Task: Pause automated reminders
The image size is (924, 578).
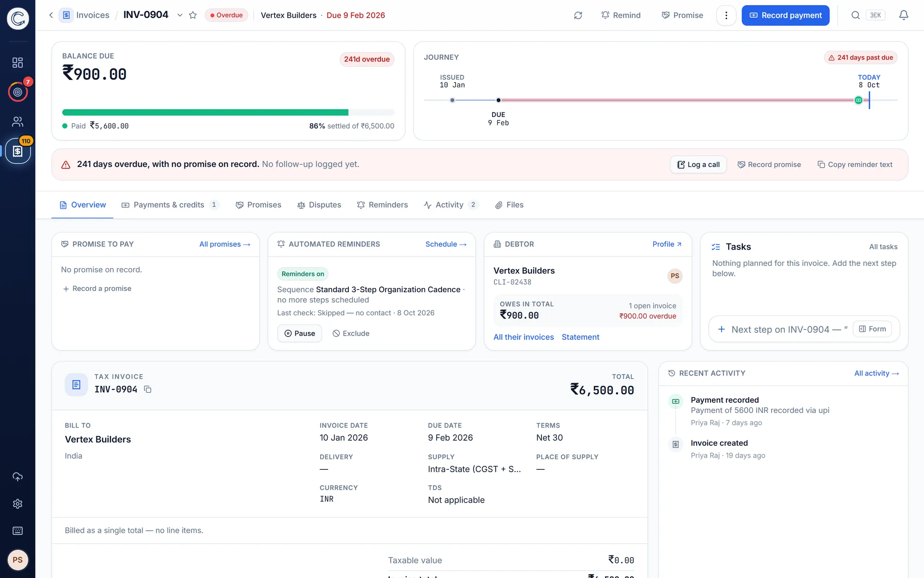Action: (x=300, y=333)
